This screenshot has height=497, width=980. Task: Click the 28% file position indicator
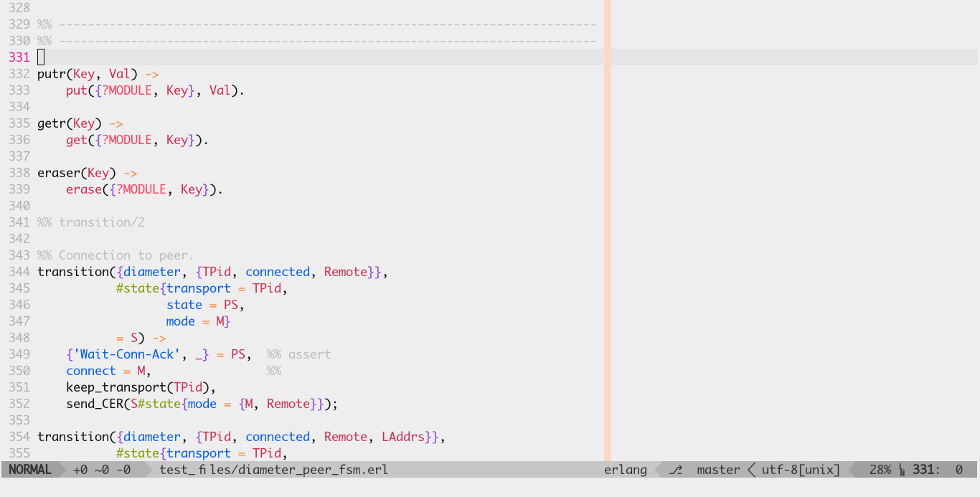(x=880, y=470)
